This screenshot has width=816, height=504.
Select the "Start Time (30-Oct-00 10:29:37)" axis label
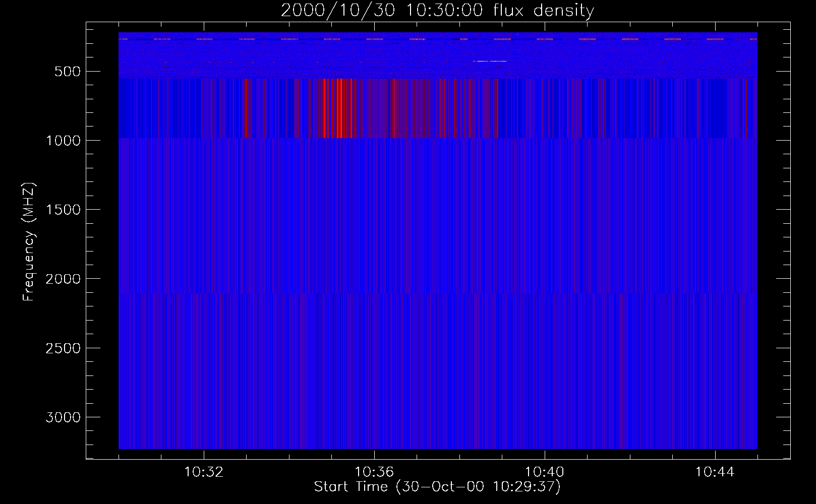pos(437,487)
